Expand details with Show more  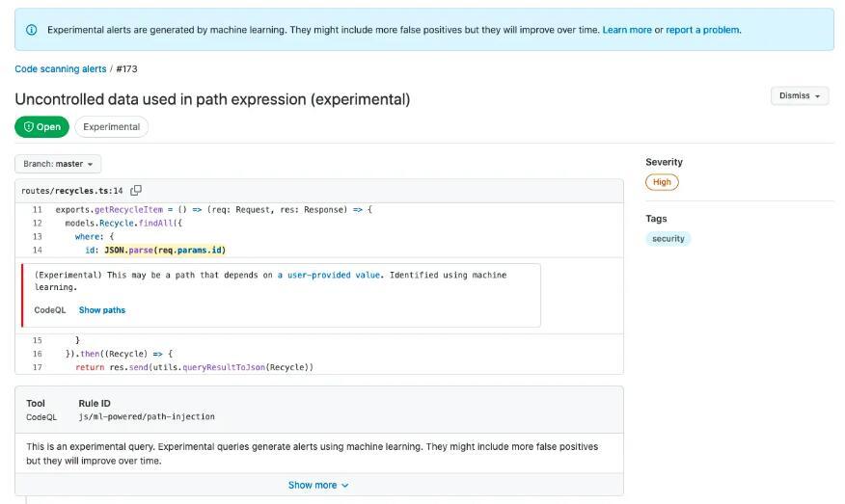coord(318,485)
